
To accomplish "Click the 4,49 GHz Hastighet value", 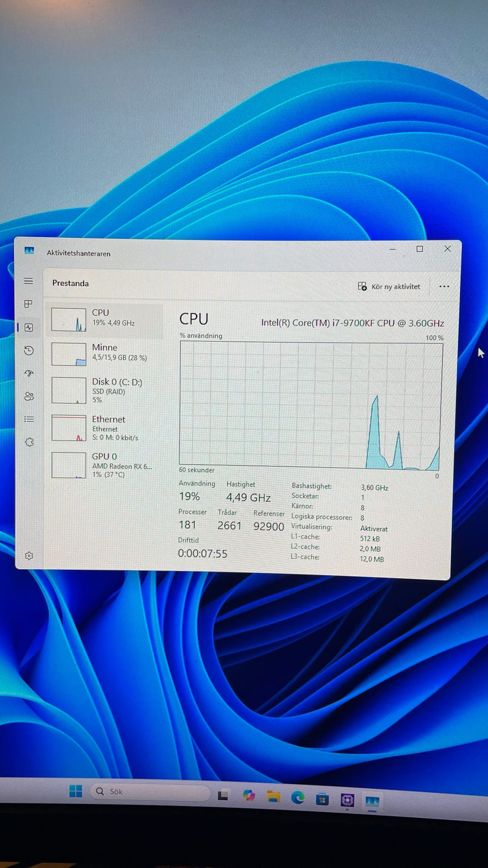I will (x=248, y=497).
